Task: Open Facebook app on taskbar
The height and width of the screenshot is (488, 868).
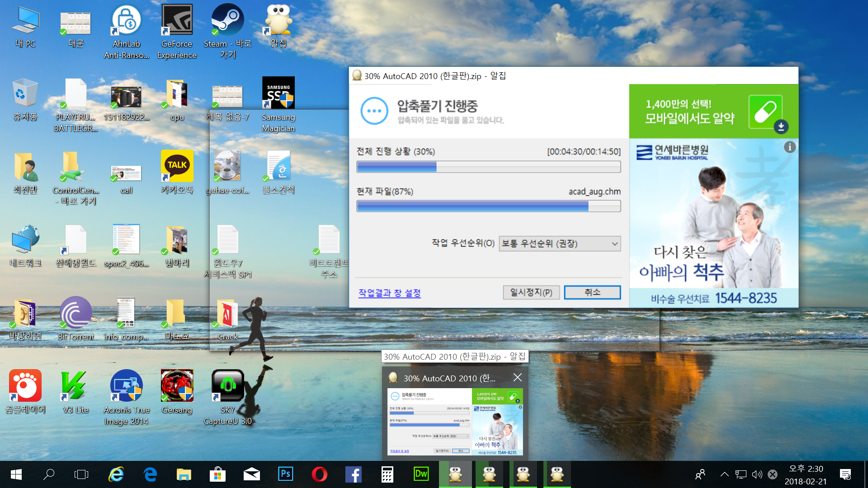Action: pos(353,474)
